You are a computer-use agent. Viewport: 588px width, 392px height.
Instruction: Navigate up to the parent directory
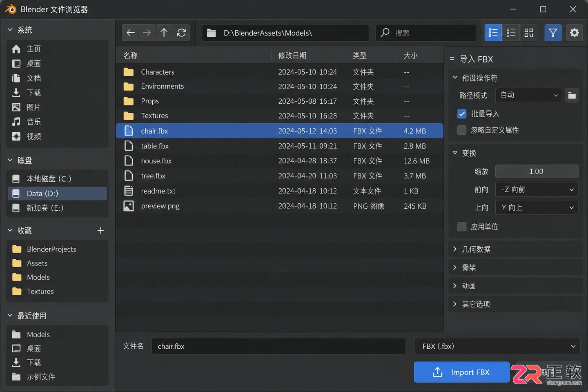164,33
